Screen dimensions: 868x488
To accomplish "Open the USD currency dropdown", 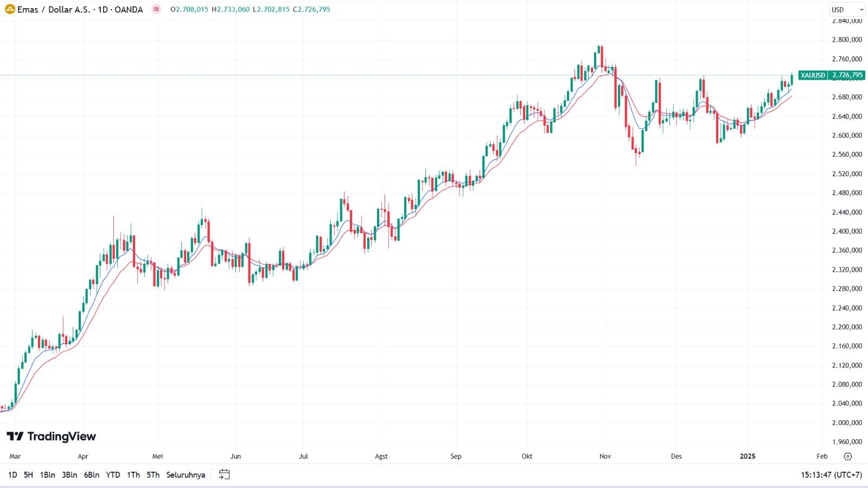I will (x=847, y=10).
